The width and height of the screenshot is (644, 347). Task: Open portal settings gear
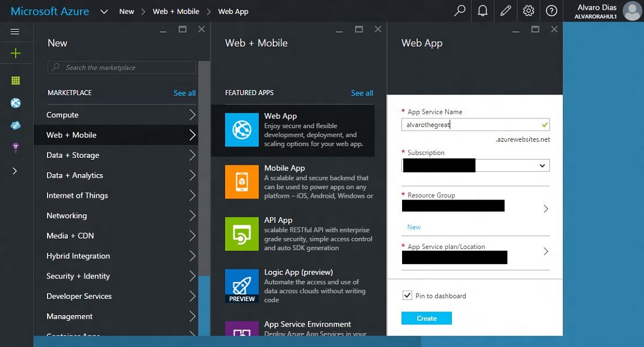(529, 10)
